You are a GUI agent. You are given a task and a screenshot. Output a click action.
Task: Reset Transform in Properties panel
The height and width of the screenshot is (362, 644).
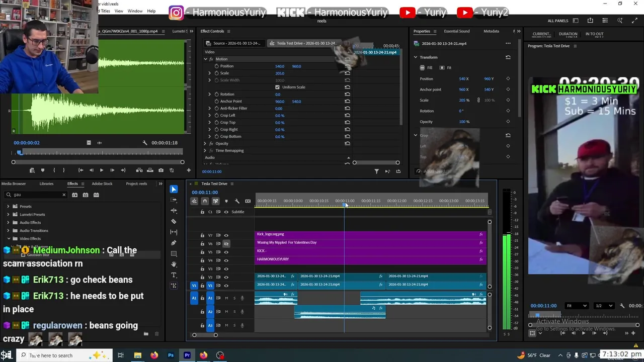508,57
